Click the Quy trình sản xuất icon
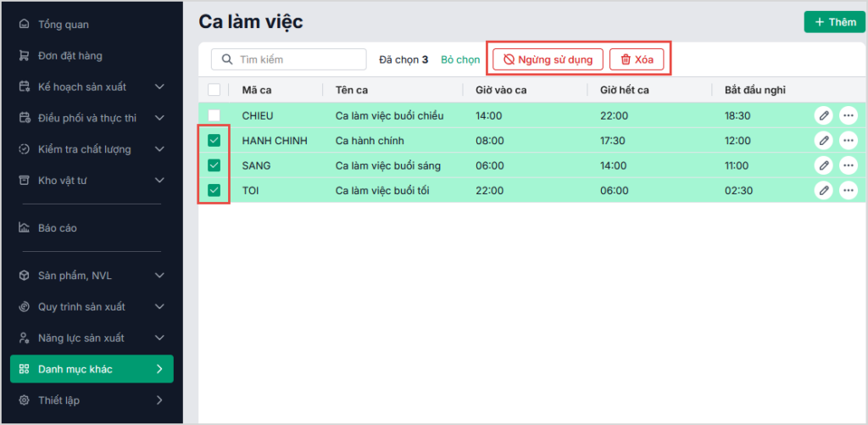Screen dimensions: 868x425 click(24, 306)
